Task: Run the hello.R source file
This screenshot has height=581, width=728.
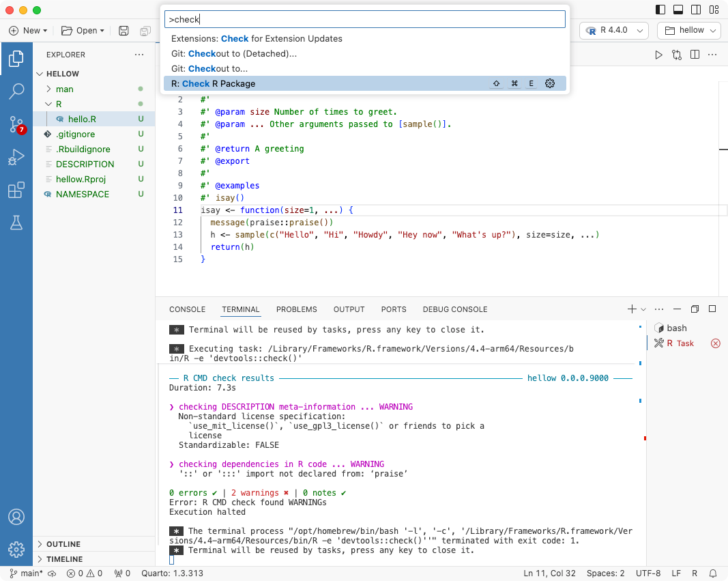Action: 658,54
